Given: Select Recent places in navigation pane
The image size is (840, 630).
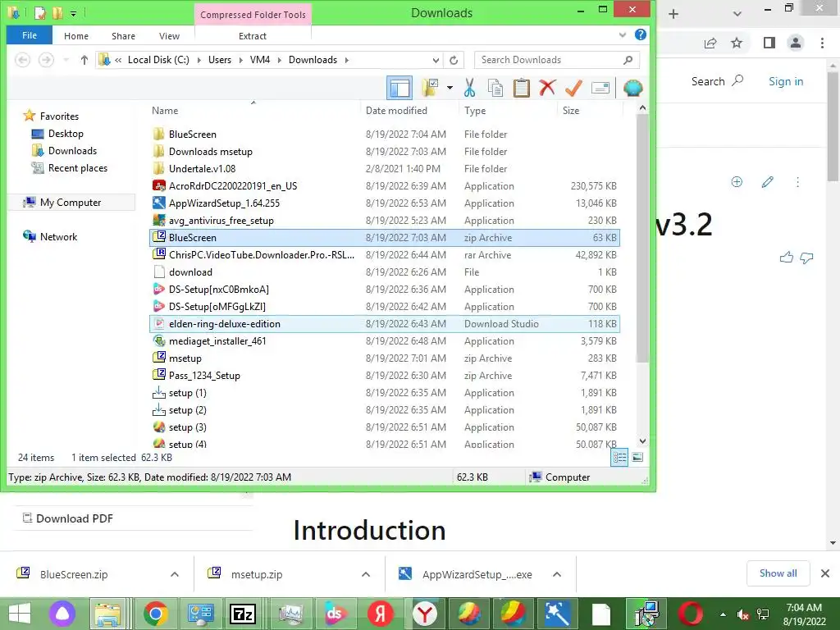Looking at the screenshot, I should tap(78, 167).
